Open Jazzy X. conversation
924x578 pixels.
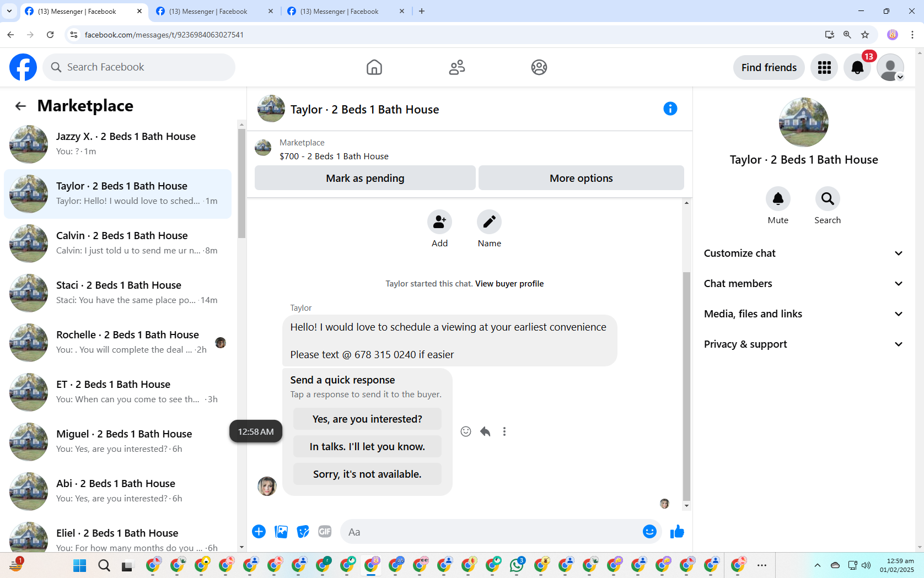(x=117, y=144)
